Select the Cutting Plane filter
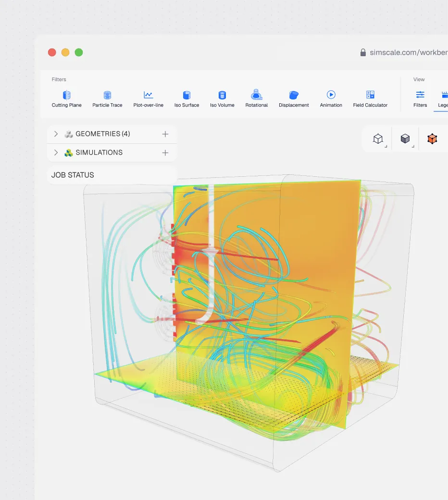 (x=66, y=99)
